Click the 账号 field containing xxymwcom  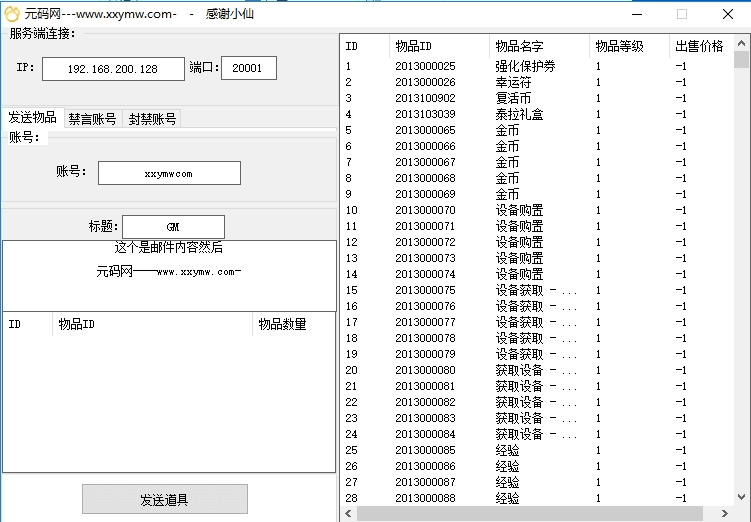point(169,173)
